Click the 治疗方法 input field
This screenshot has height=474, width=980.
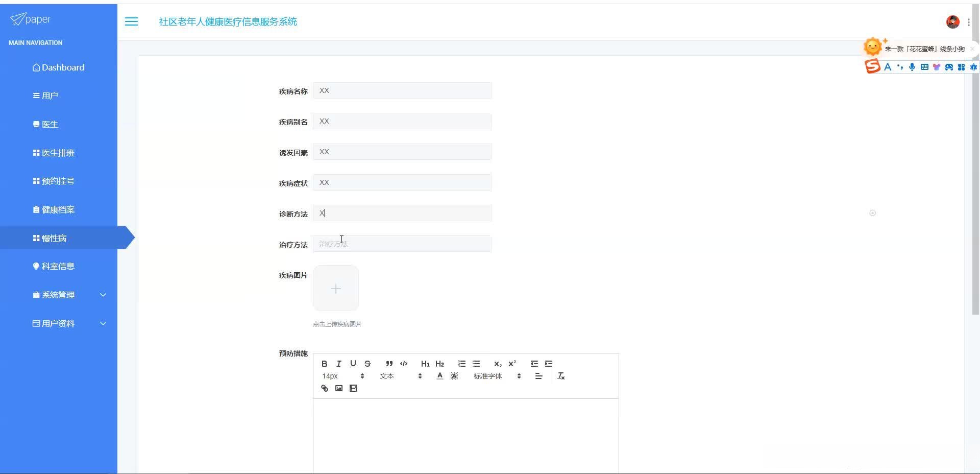[402, 244]
